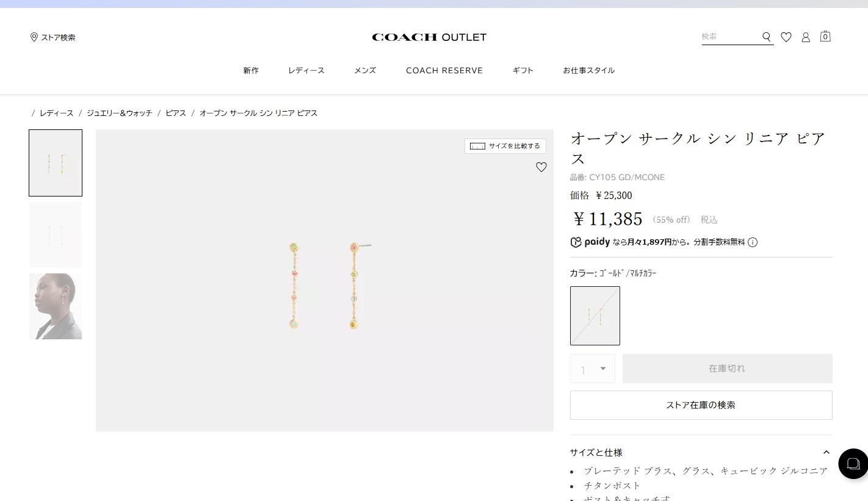Select the model wearing earrings thumbnail

click(x=56, y=306)
